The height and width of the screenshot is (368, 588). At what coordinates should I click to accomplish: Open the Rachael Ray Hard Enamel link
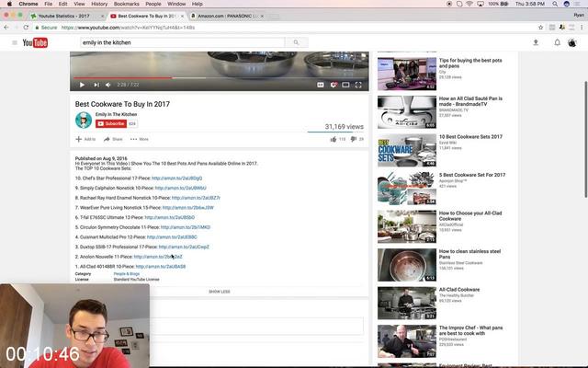click(x=196, y=198)
